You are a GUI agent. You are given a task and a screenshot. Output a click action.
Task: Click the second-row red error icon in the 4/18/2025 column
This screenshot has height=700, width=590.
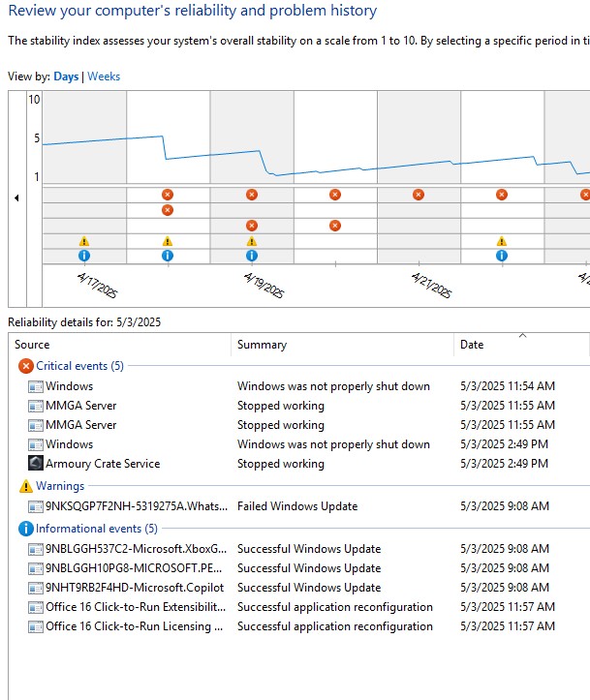click(168, 210)
